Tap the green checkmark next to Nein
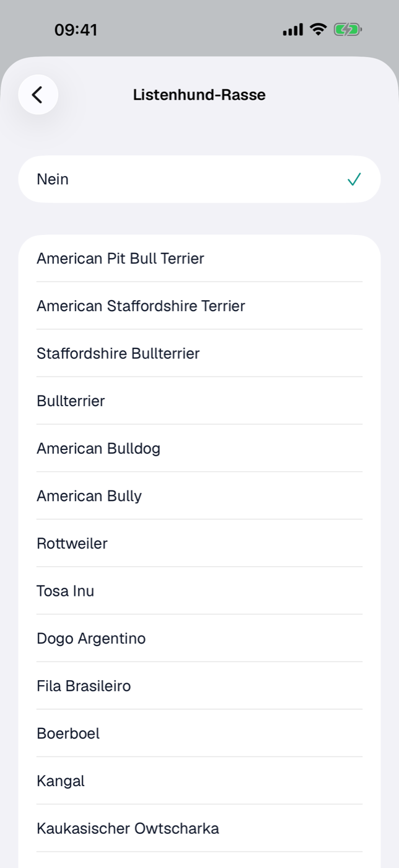399x868 pixels. coord(354,180)
